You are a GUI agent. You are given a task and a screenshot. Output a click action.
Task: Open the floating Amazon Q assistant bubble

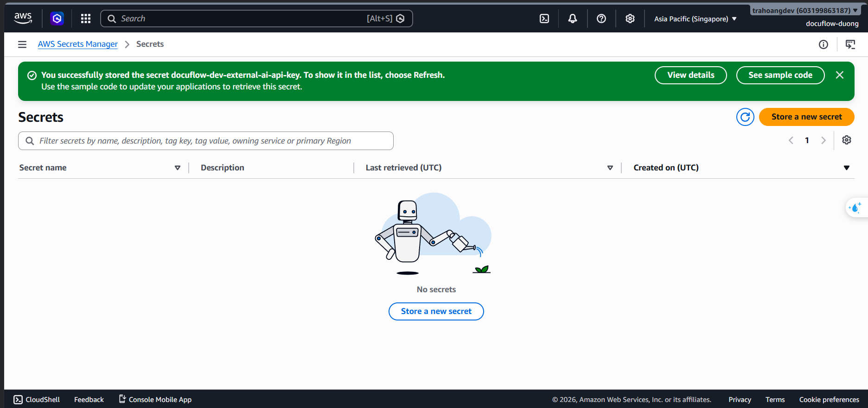(856, 208)
